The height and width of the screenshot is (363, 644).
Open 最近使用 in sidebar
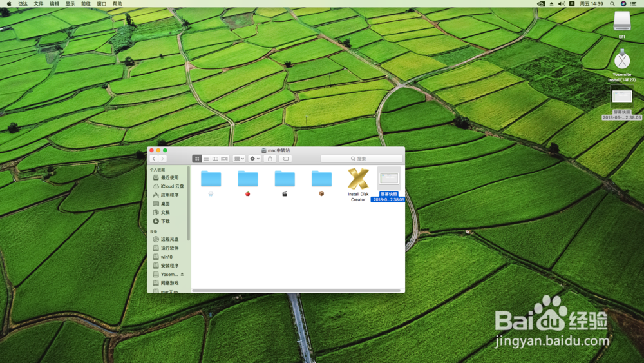(169, 177)
